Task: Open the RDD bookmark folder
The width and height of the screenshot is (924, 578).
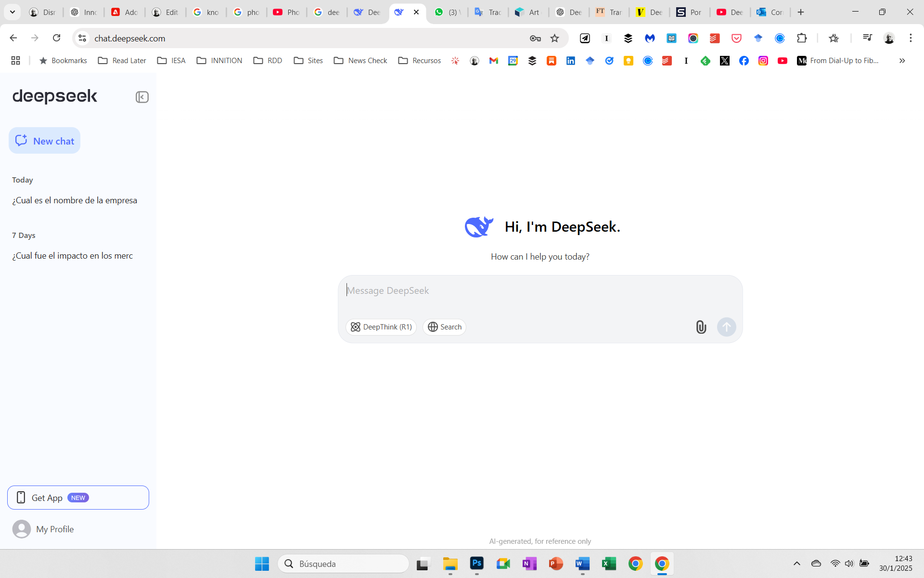Action: pos(268,60)
